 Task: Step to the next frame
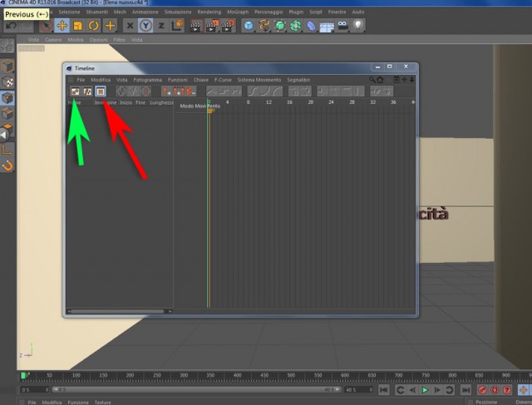(x=437, y=390)
